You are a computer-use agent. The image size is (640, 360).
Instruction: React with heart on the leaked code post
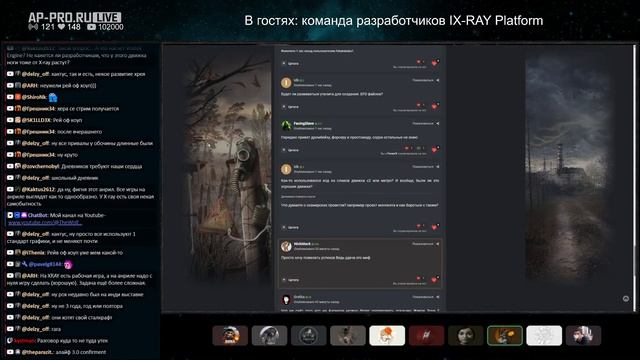pyautogui.click(x=435, y=227)
